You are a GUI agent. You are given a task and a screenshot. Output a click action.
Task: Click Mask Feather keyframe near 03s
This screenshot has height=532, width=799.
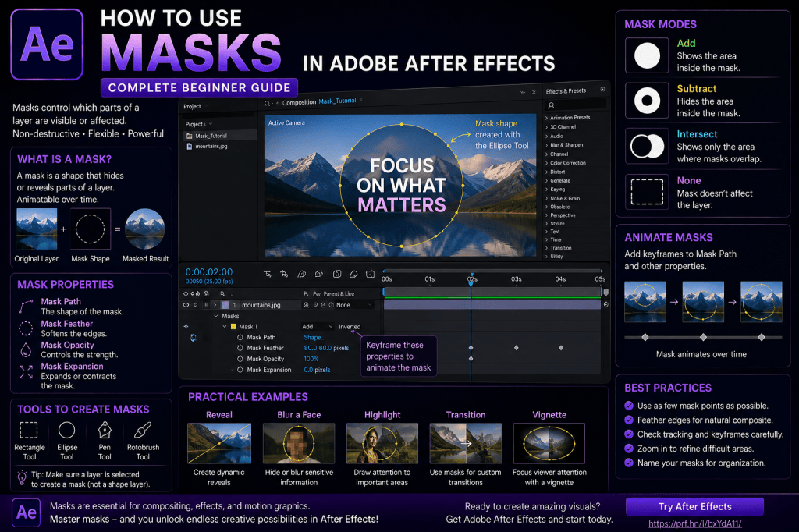coord(517,348)
